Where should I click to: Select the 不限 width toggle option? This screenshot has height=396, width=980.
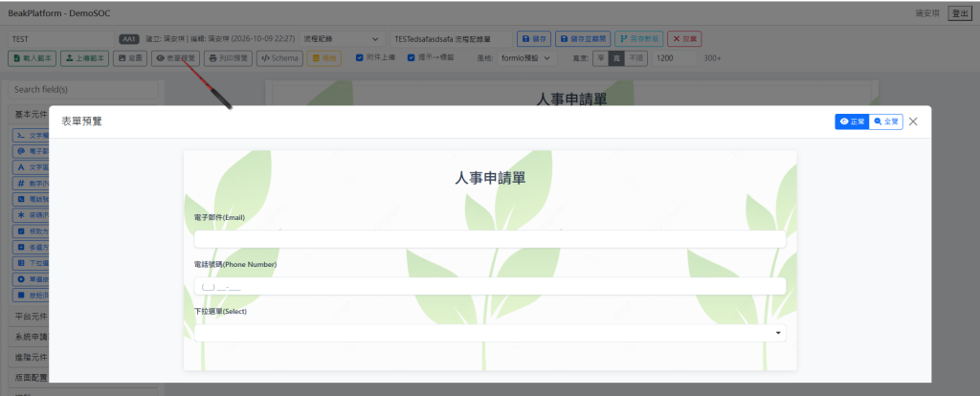pos(635,58)
